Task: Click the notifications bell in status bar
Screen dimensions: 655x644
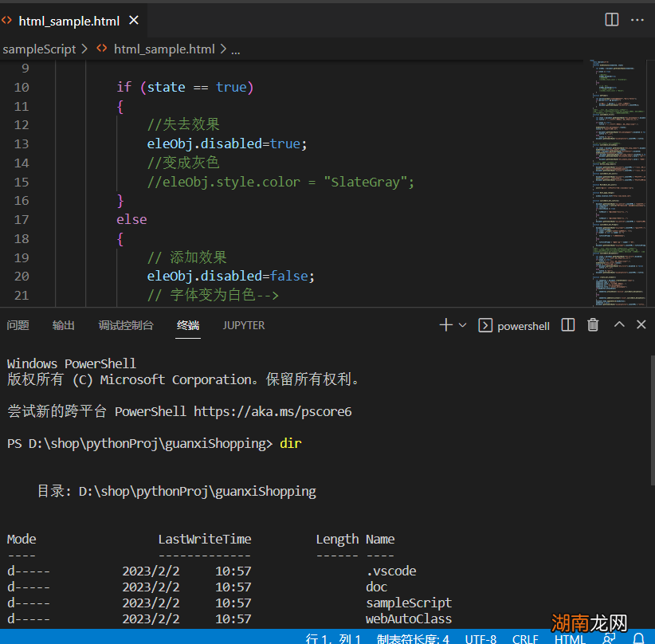Action: [638, 638]
